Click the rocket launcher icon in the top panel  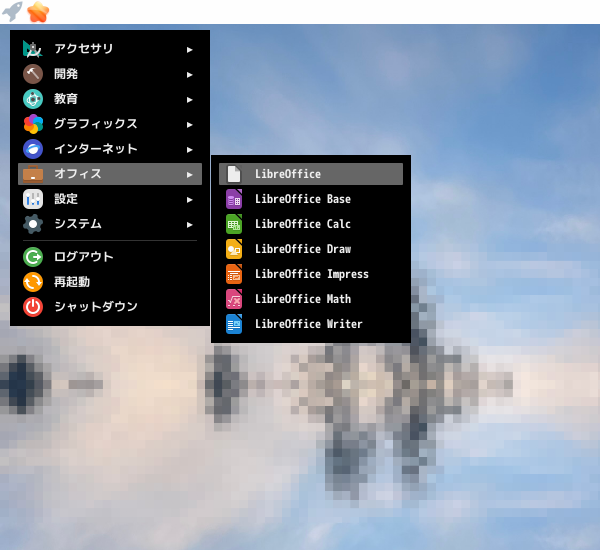pos(13,11)
